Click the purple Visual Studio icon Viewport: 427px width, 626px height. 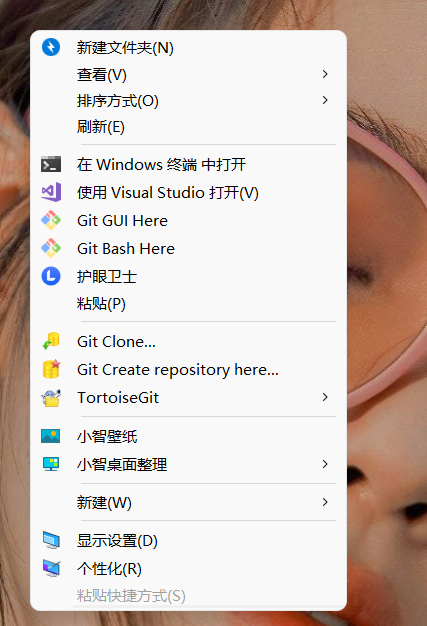point(51,192)
